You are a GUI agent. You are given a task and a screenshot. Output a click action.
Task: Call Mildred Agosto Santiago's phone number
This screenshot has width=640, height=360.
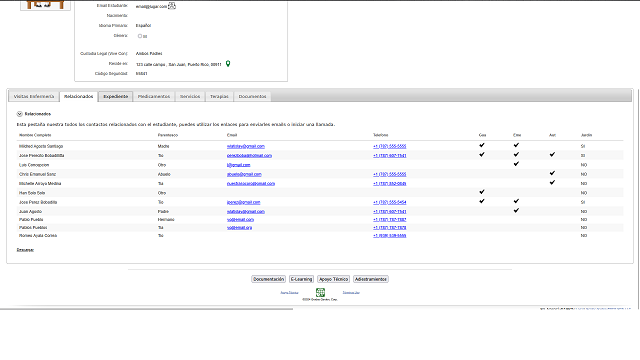389,146
